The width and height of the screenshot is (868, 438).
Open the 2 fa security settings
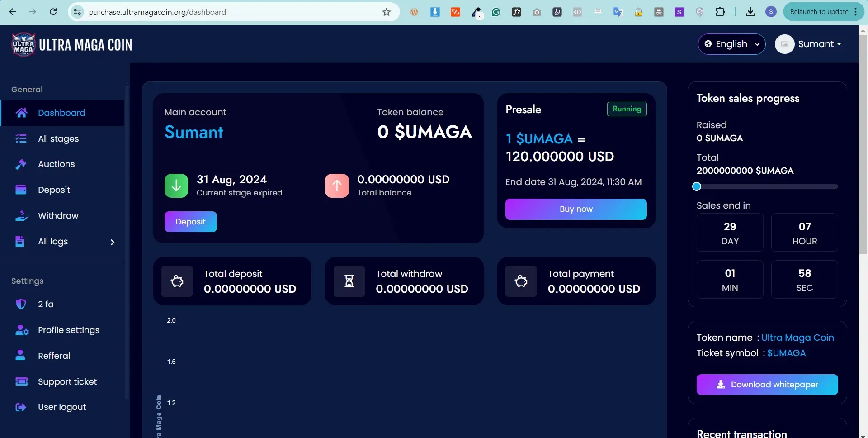click(46, 305)
